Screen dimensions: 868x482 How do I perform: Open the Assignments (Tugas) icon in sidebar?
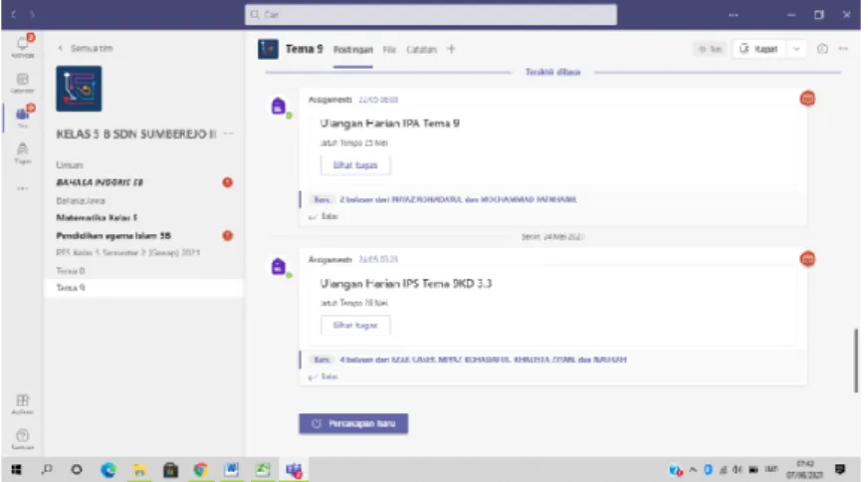click(23, 152)
